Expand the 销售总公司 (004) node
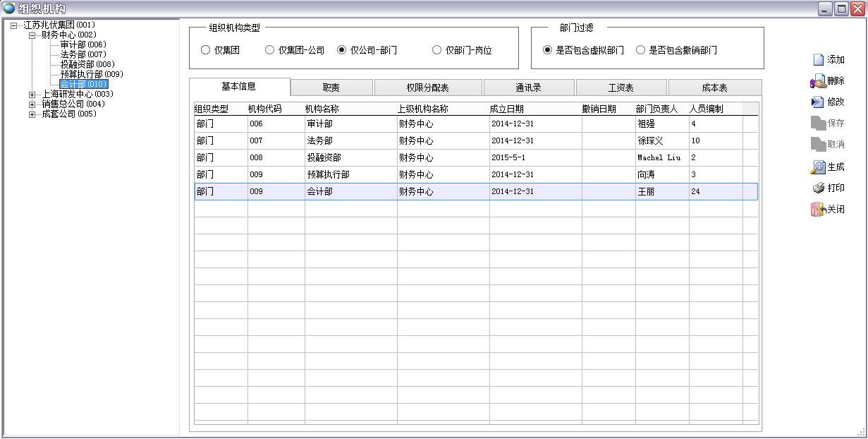The height and width of the screenshot is (439, 868). [32, 104]
